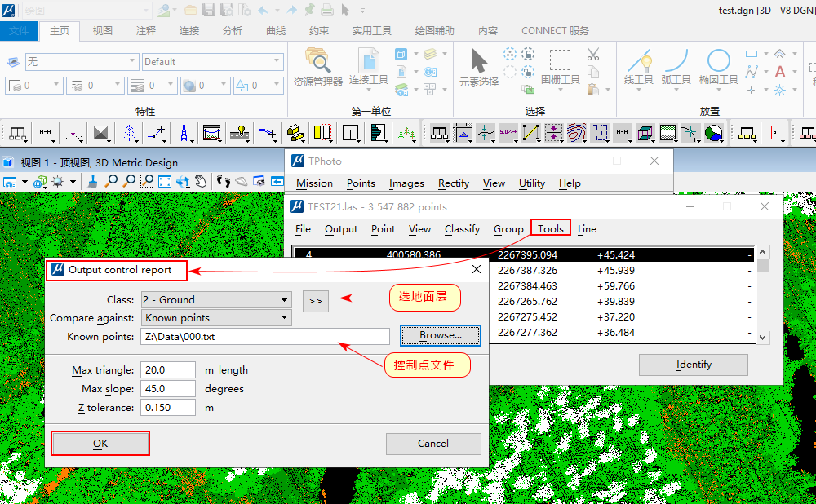This screenshot has height=504, width=816.
Task: Open the line weight dropdown showing 0
Action: click(x=153, y=86)
